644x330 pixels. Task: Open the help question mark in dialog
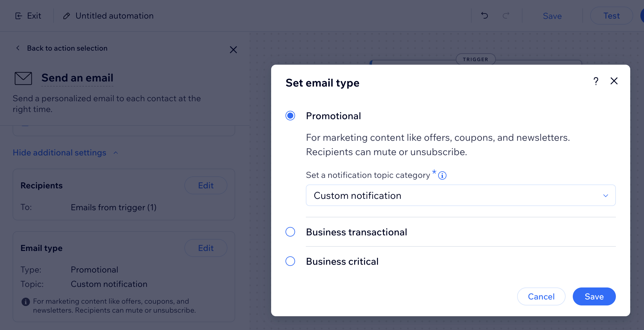click(x=596, y=81)
